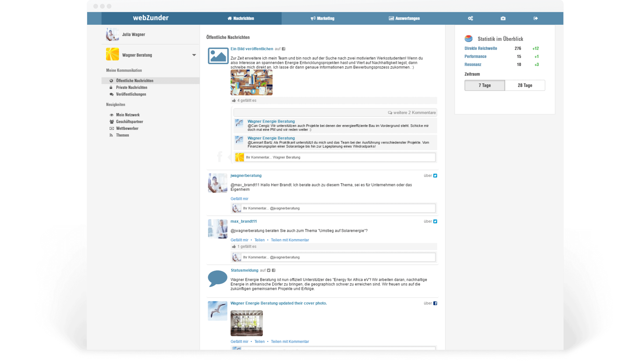Click comment field 'Ihr Kommentar... Wagner Beratung'
The image size is (644, 362).
coord(339,157)
